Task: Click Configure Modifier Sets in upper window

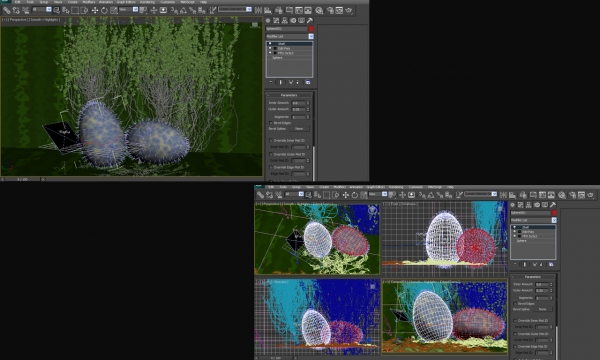Action: (308, 82)
